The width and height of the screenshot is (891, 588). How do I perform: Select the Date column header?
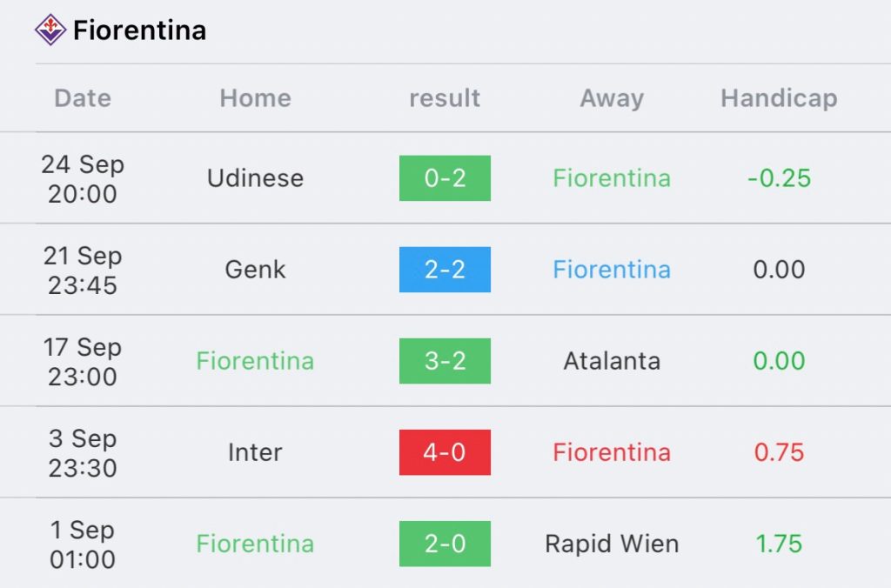pyautogui.click(x=83, y=98)
